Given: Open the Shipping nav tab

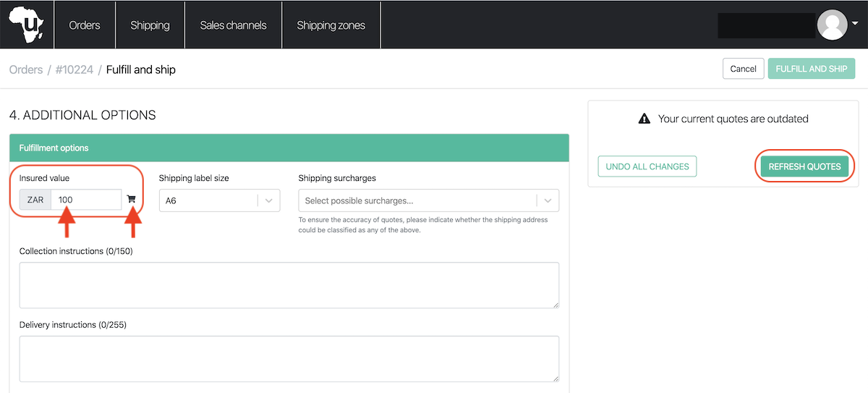Looking at the screenshot, I should tap(150, 25).
